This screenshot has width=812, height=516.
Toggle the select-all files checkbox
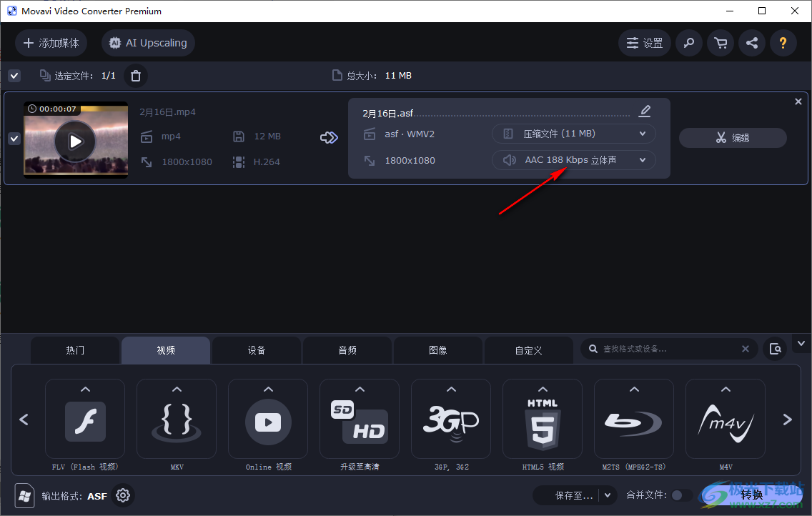pos(14,76)
